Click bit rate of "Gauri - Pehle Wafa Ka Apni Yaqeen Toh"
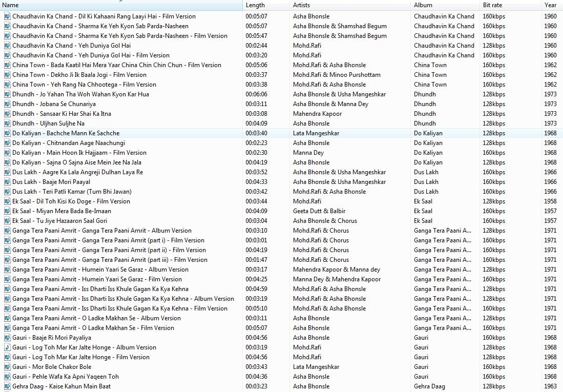This screenshot has height=392, width=563. point(494,376)
